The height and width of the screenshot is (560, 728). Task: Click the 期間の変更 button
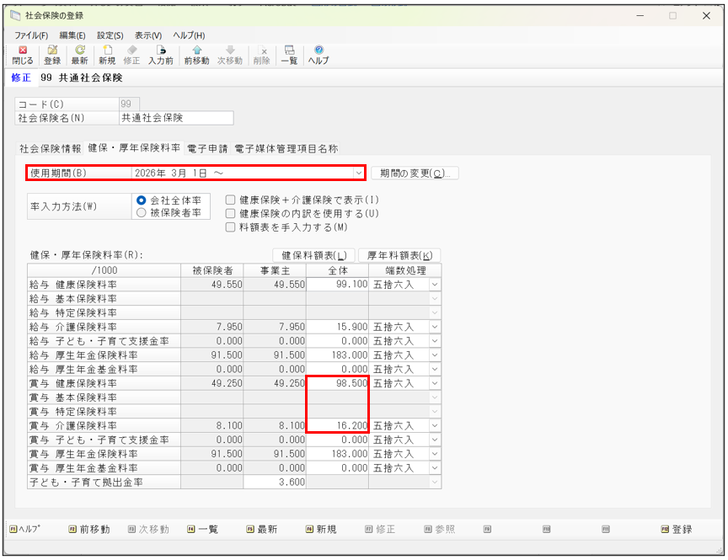pyautogui.click(x=415, y=173)
